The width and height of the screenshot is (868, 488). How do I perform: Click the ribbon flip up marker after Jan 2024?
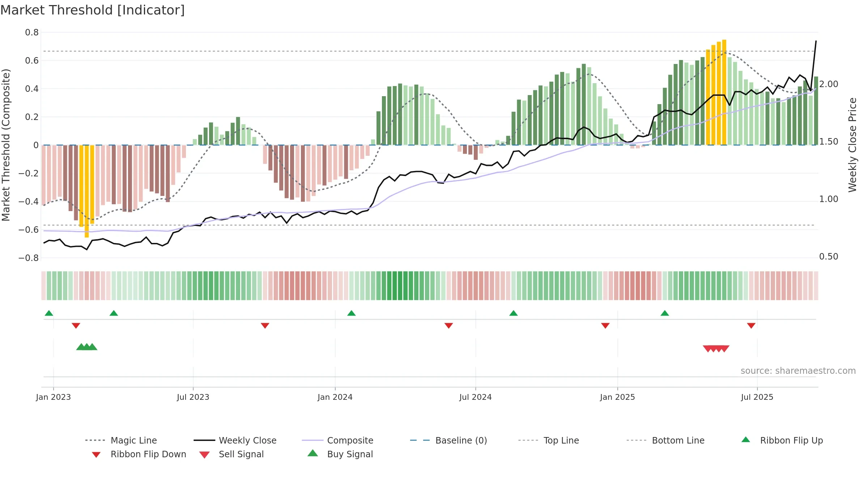pos(351,313)
